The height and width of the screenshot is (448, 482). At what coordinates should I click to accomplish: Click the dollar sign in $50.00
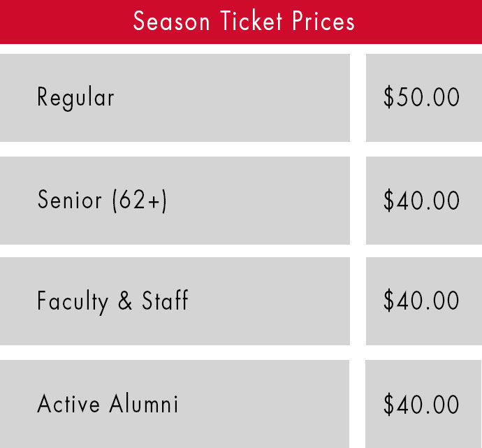pyautogui.click(x=388, y=97)
